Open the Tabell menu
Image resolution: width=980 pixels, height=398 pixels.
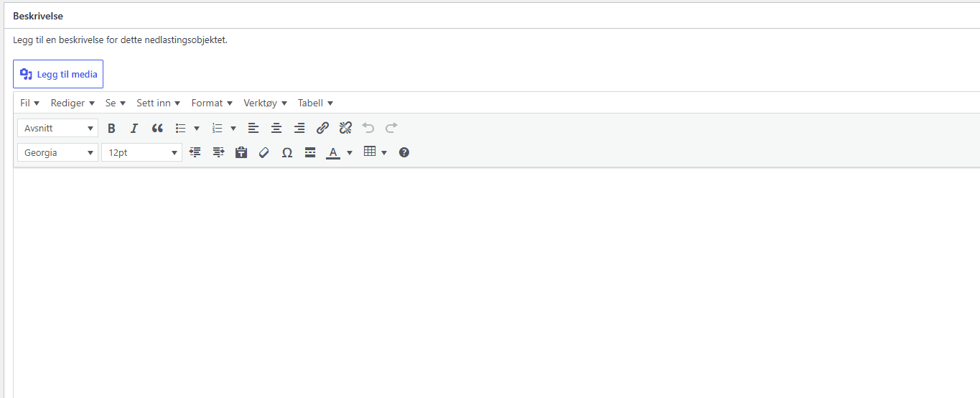316,103
